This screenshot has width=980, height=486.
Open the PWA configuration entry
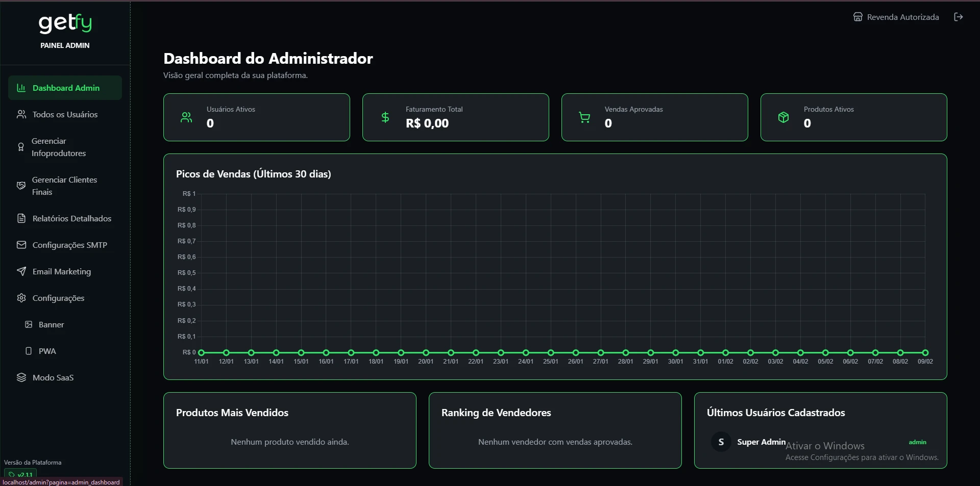47,351
